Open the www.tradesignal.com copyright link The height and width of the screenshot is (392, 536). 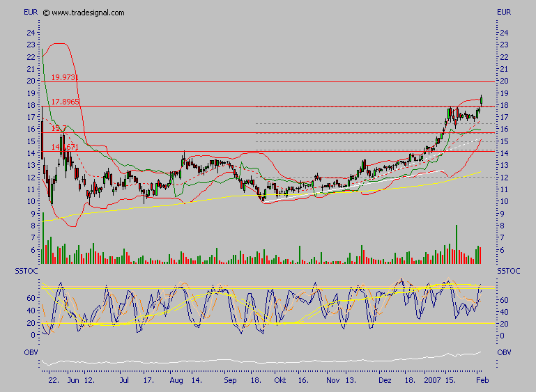tap(84, 13)
